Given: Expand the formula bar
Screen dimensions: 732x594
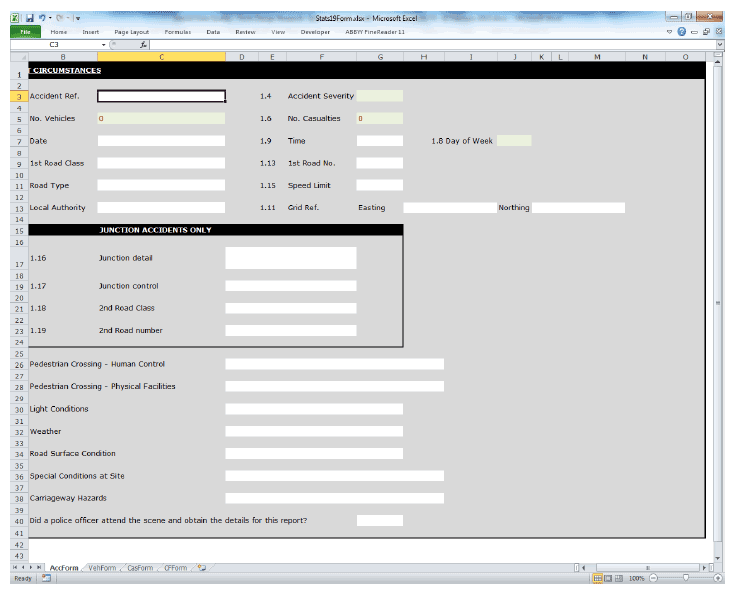Looking at the screenshot, I should [720, 45].
